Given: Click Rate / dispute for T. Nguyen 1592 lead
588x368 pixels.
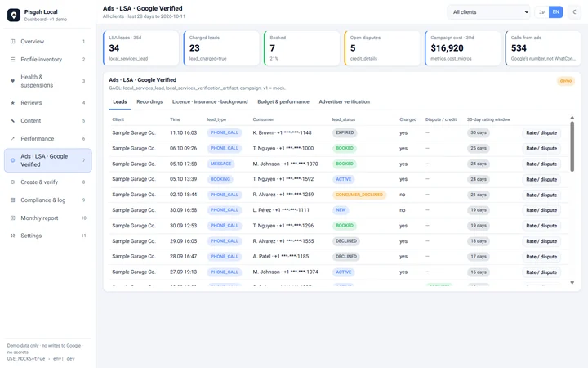Looking at the screenshot, I should point(541,179).
